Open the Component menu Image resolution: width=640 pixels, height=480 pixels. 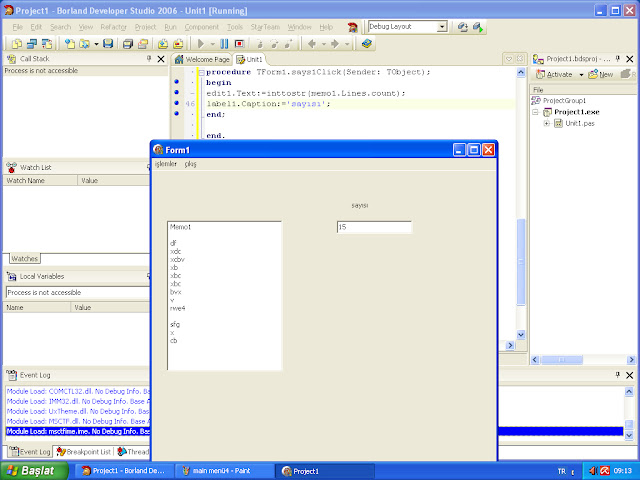click(202, 27)
